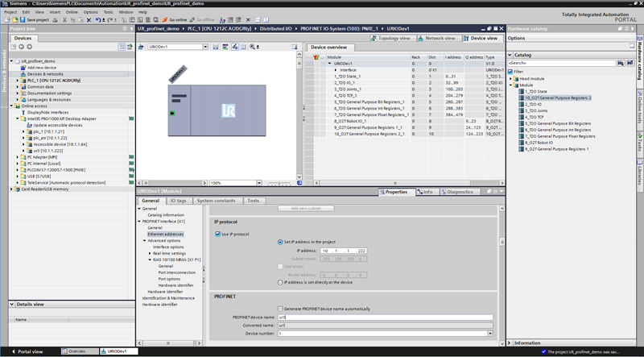Open the Device number dropdown

point(490,334)
